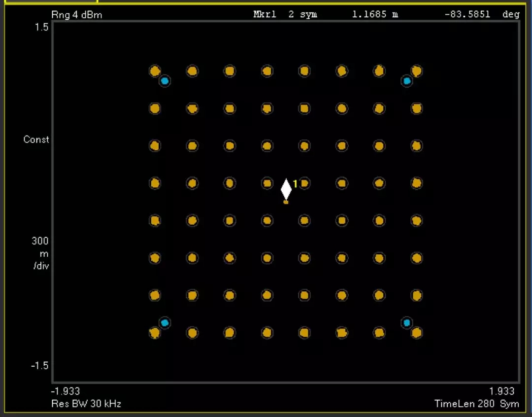Select the -83.5851 deg marker phase value

482,14
